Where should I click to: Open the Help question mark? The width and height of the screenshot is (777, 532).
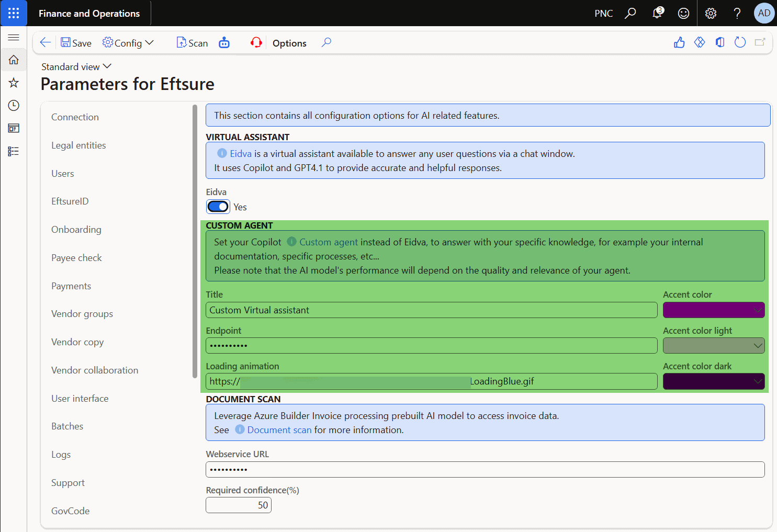[x=737, y=13]
